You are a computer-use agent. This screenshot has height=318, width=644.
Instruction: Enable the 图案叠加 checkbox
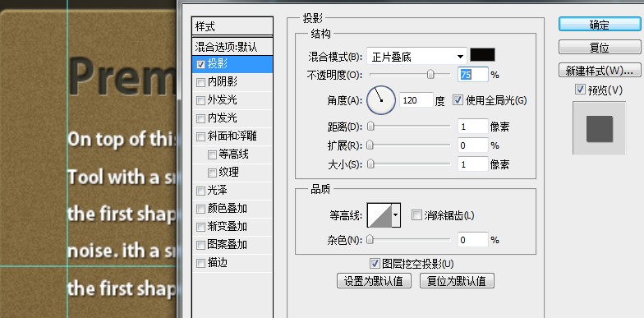(x=200, y=245)
